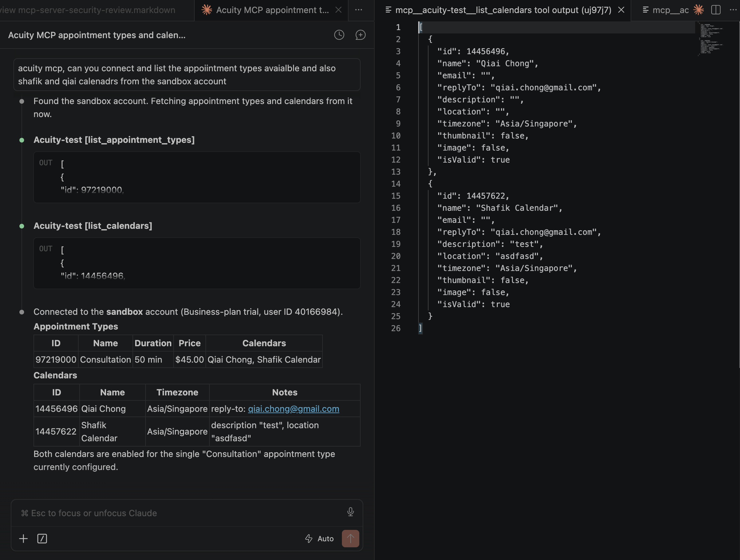The height and width of the screenshot is (560, 740).
Task: Click first replyTo line in JSON
Action: click(x=519, y=88)
